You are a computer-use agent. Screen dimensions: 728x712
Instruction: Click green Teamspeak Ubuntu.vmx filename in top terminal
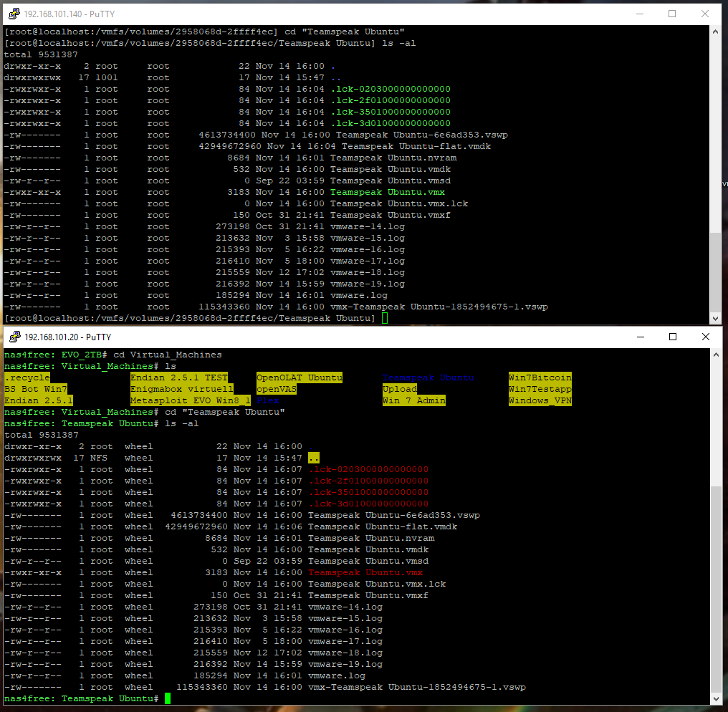point(387,192)
